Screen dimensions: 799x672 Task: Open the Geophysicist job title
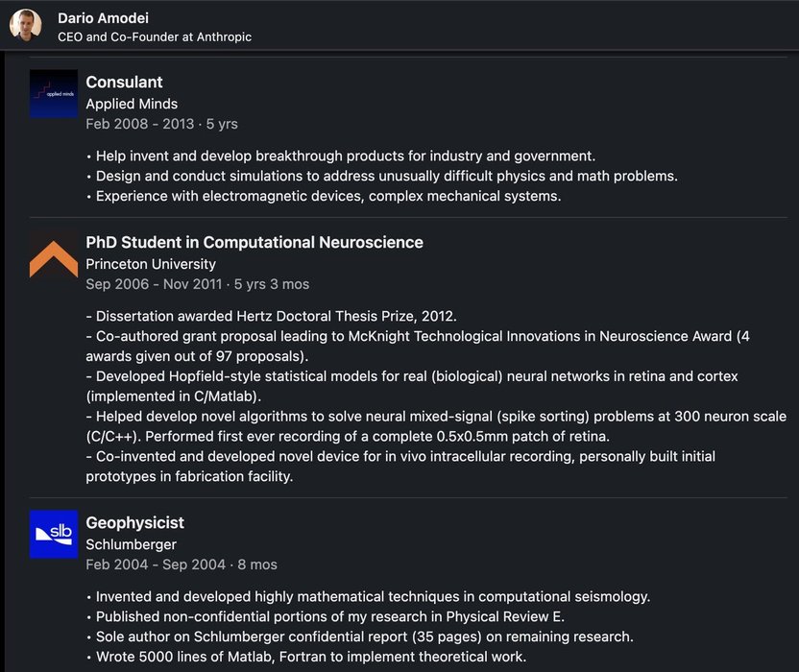tap(134, 523)
